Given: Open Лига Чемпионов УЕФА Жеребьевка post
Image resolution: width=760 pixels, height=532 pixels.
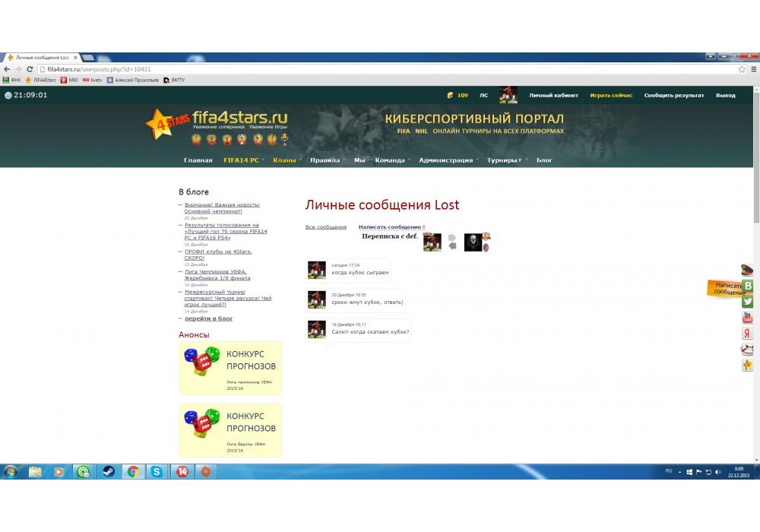Looking at the screenshot, I should pyautogui.click(x=217, y=274).
